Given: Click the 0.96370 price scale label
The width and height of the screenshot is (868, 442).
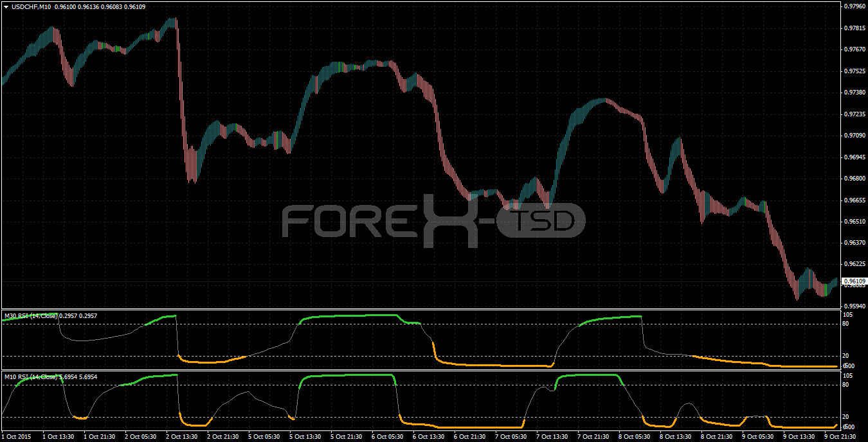Looking at the screenshot, I should [854, 243].
